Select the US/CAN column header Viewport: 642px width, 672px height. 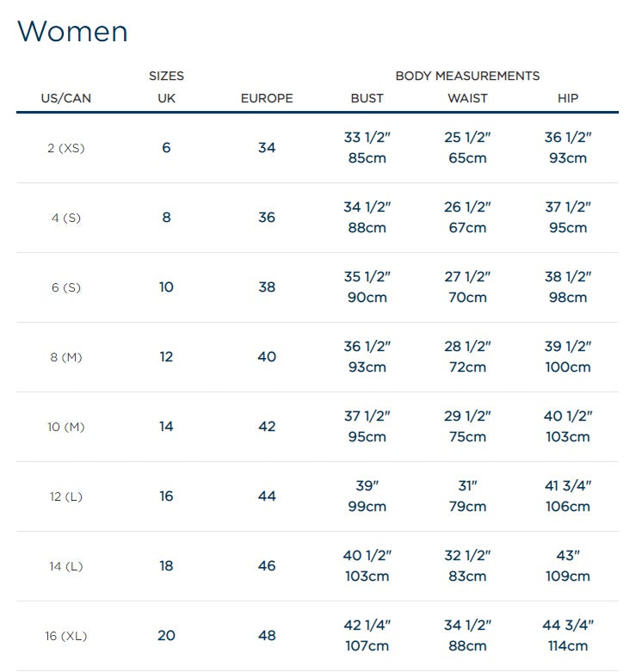pos(66,98)
